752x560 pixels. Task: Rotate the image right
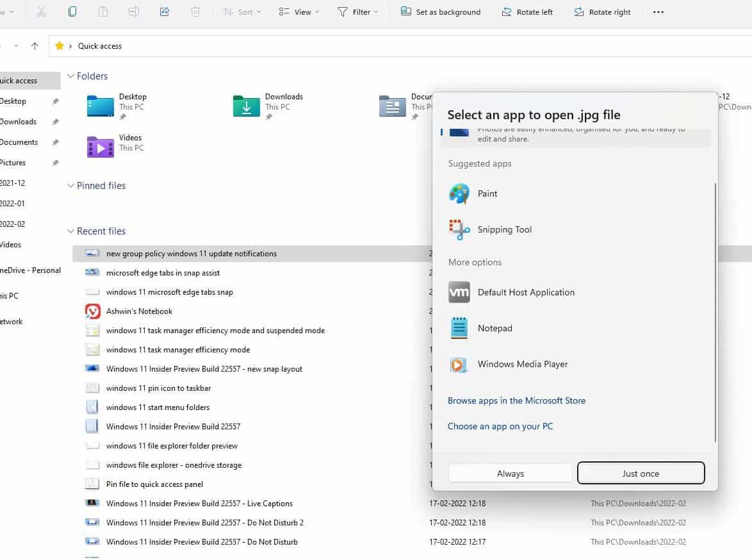tap(602, 12)
